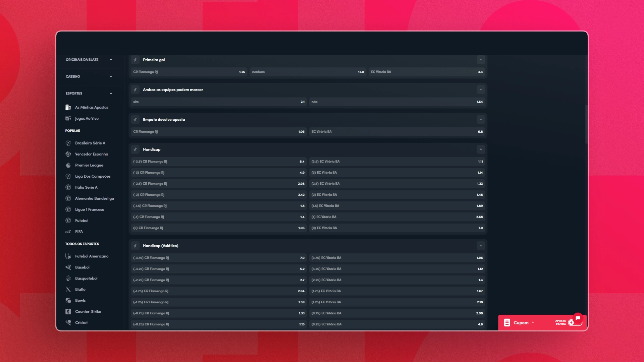Toggle pin on Empate devolve aposta
This screenshot has width=644, height=362.
point(135,119)
